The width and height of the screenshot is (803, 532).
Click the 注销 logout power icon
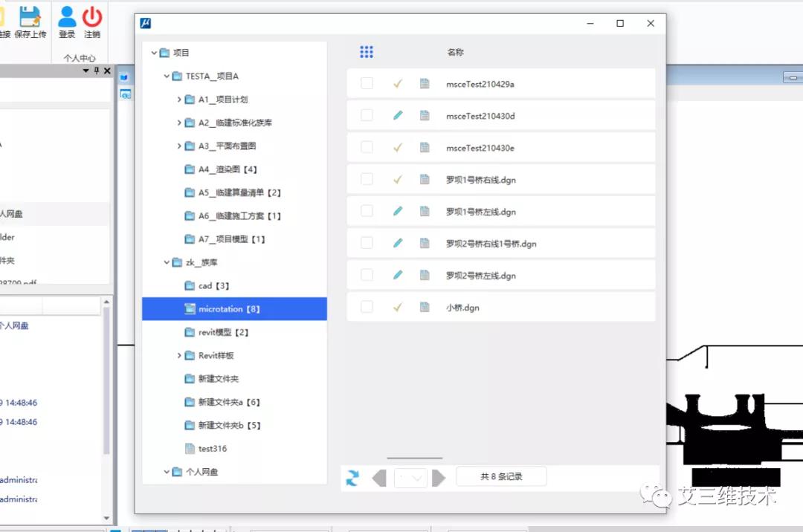[91, 18]
